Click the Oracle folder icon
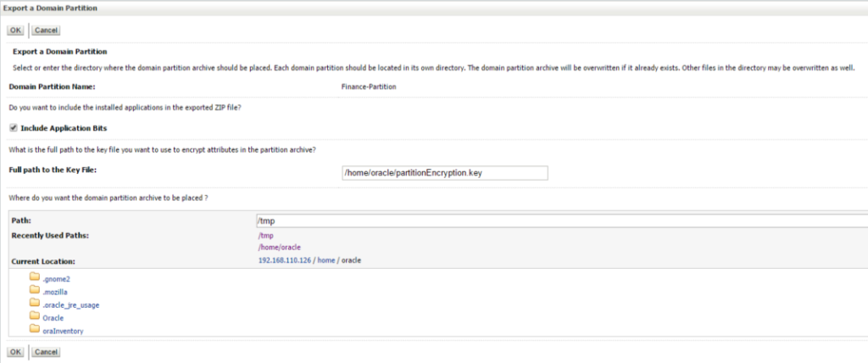868x363 pixels. (35, 317)
